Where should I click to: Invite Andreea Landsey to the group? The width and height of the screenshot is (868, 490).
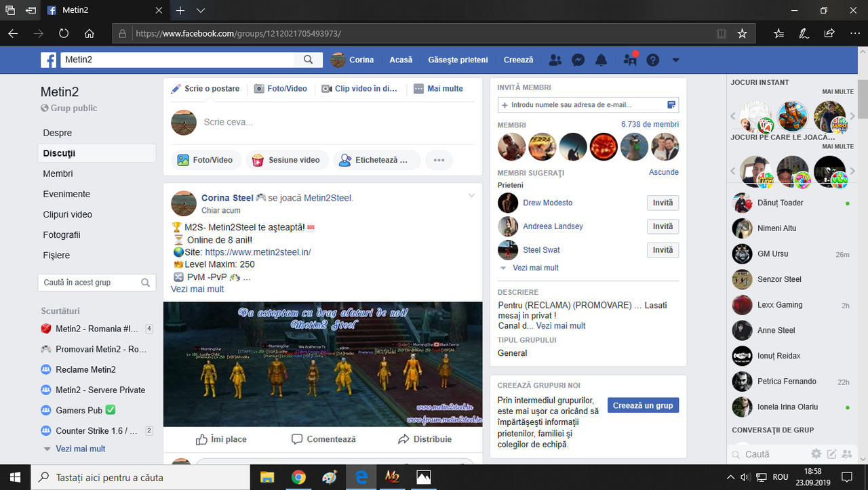pyautogui.click(x=663, y=226)
